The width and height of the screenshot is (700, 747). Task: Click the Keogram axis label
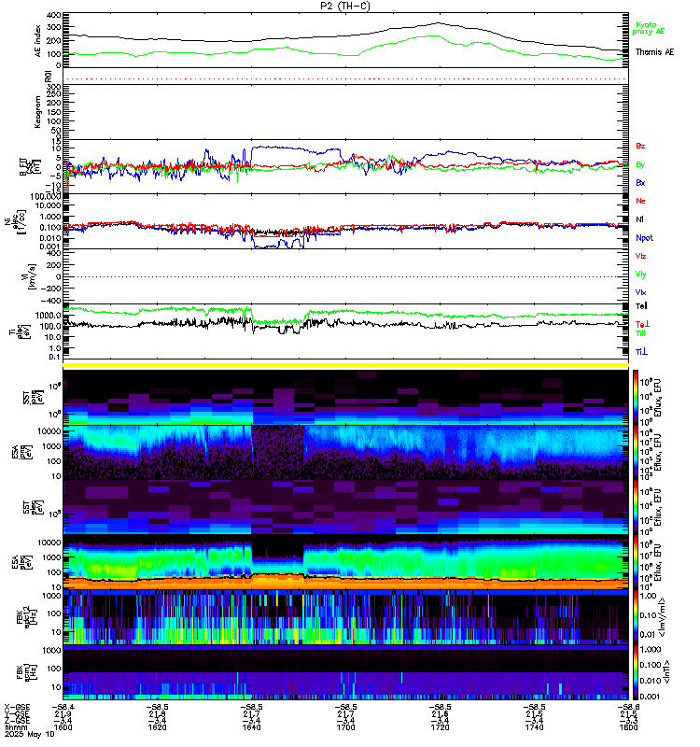click(38, 112)
